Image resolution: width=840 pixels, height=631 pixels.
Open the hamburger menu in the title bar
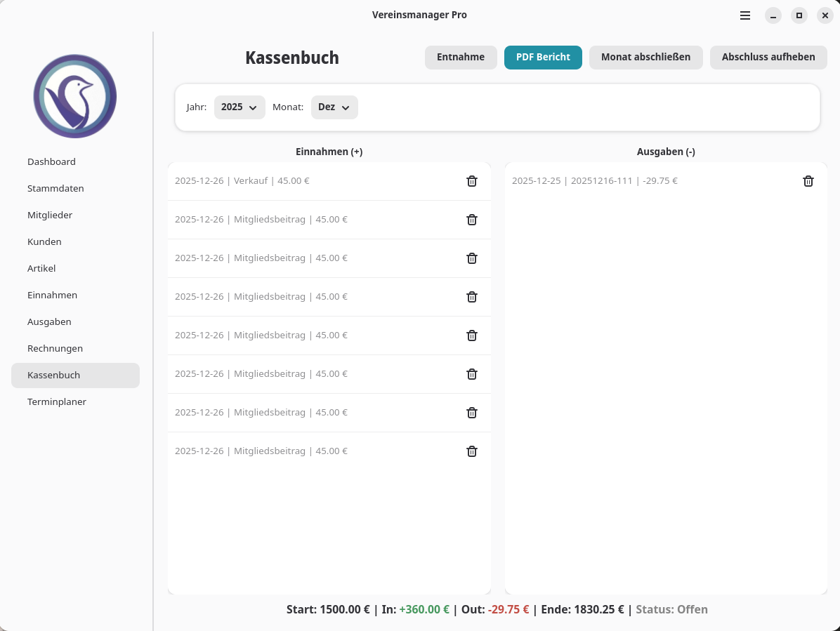pos(745,15)
